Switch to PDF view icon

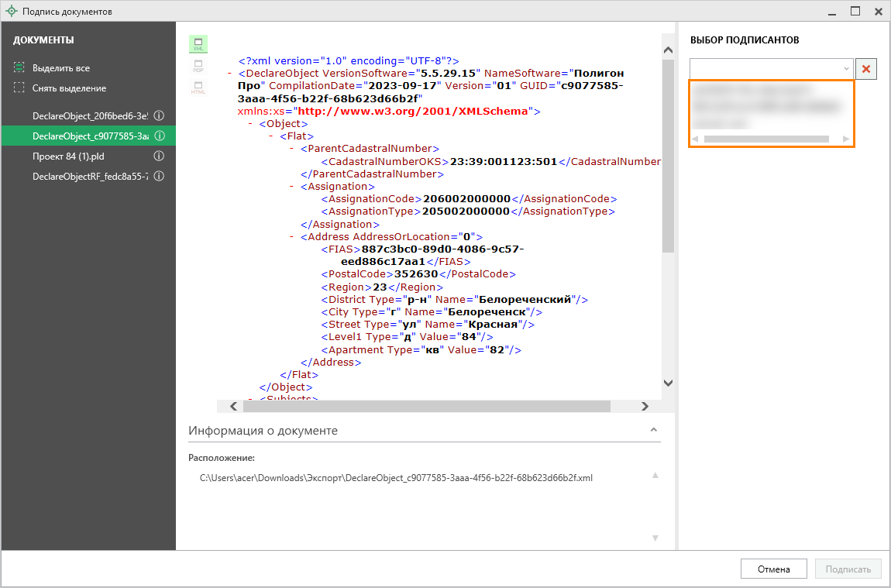coord(198,66)
